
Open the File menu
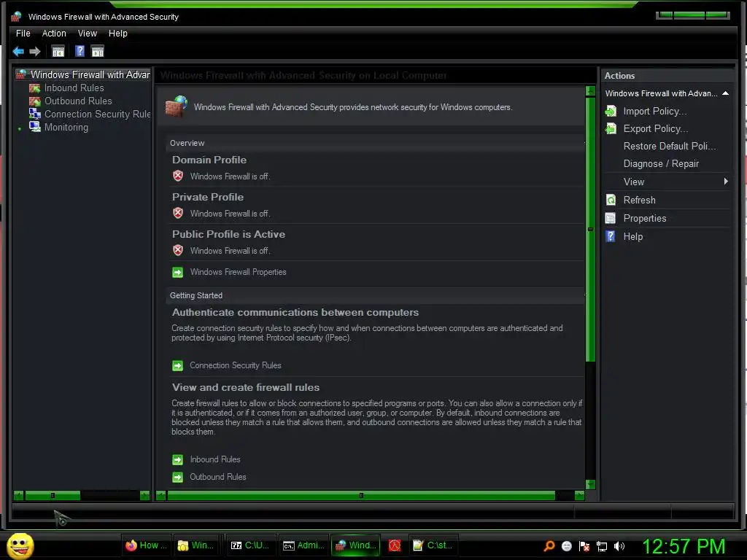23,34
